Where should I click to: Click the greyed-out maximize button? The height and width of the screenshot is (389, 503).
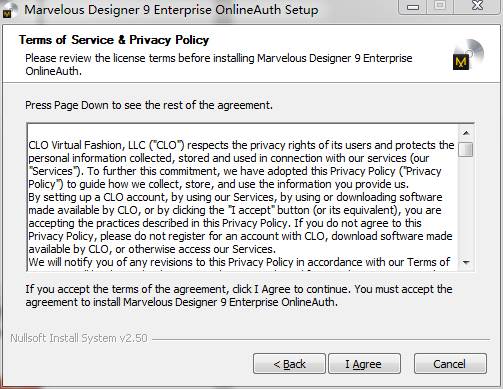click(440, 6)
